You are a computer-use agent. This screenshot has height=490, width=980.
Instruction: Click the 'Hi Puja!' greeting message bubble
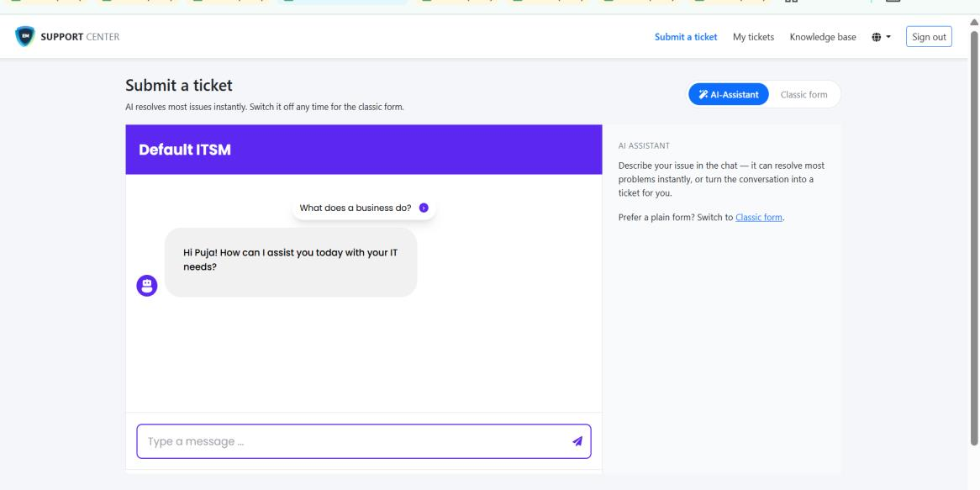pos(291,262)
